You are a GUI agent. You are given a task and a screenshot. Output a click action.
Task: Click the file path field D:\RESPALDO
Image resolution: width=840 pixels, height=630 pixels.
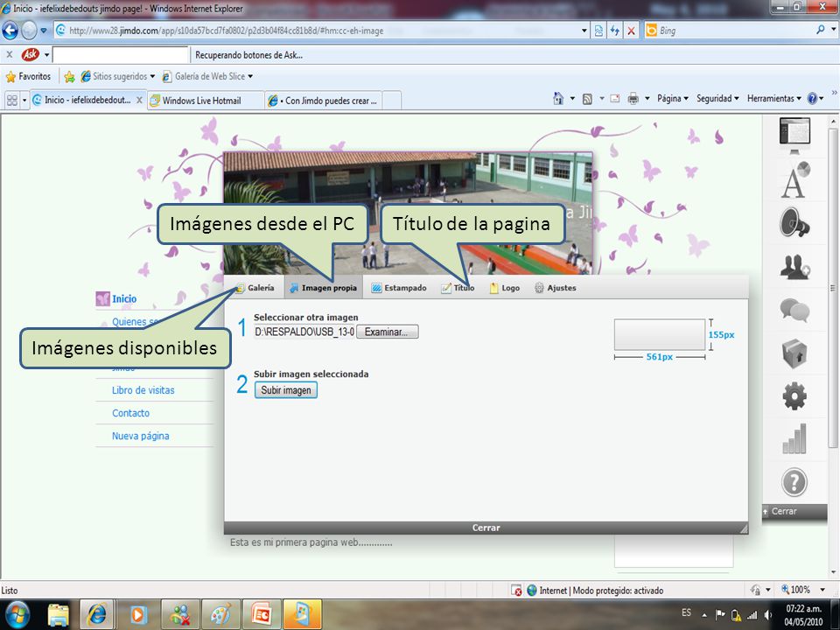coord(304,332)
